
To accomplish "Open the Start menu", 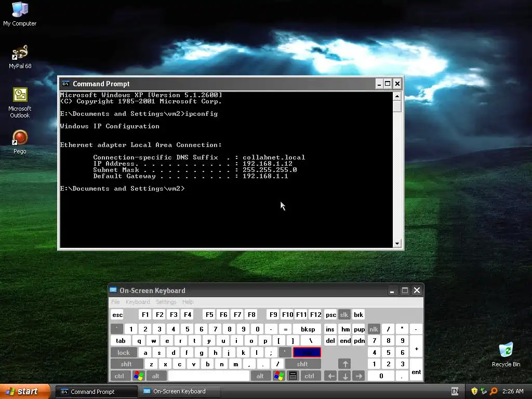I will [x=25, y=392].
